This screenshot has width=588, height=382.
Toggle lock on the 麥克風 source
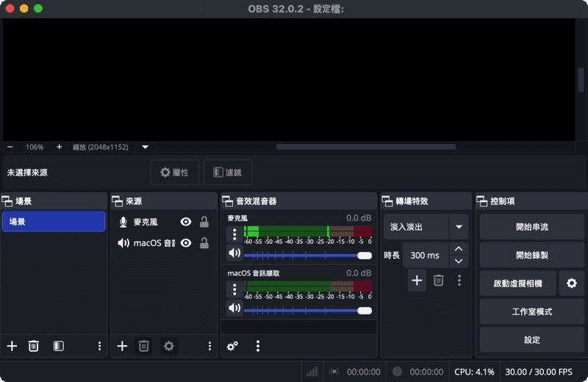(204, 222)
